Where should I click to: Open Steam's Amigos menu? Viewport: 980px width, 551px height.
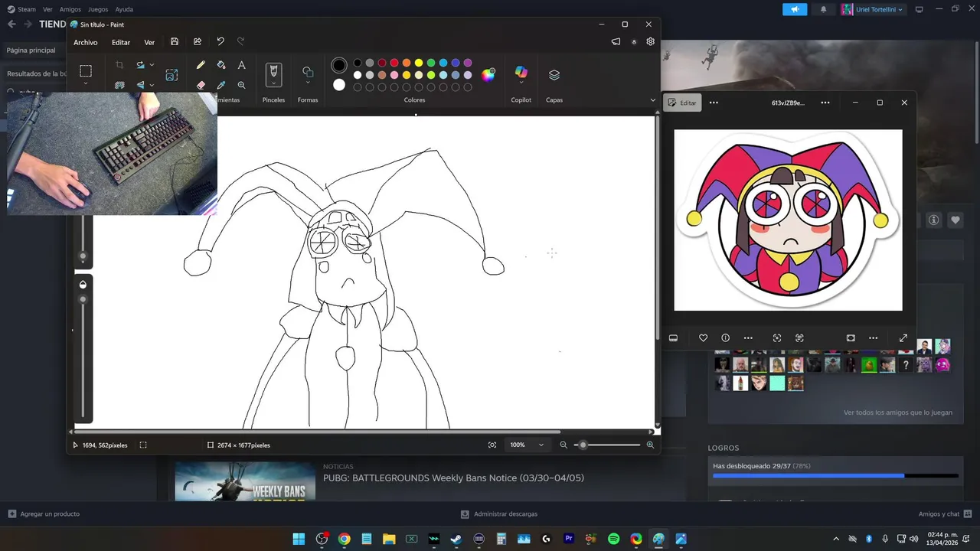click(70, 9)
